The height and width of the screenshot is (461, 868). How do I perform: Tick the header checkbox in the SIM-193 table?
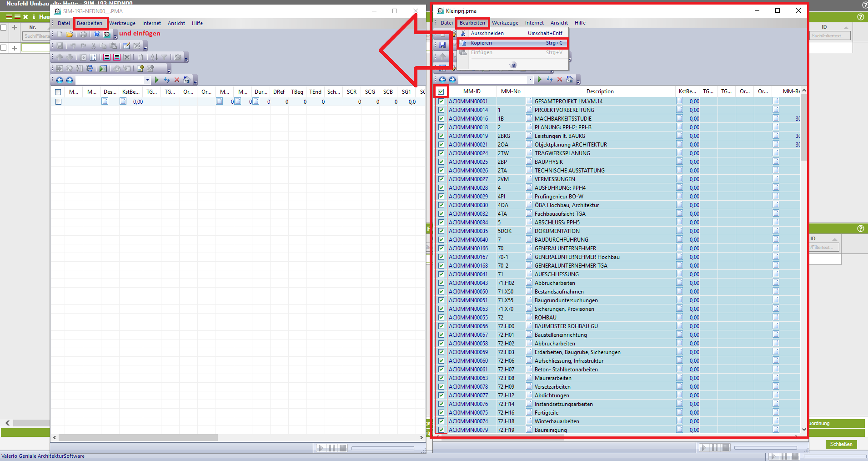click(58, 92)
